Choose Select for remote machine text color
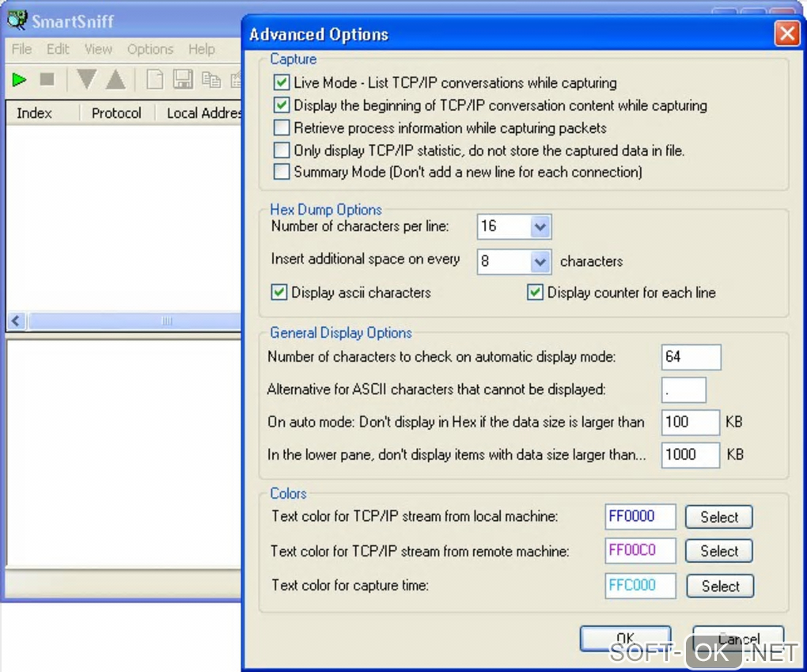This screenshot has width=807, height=672. [x=719, y=551]
